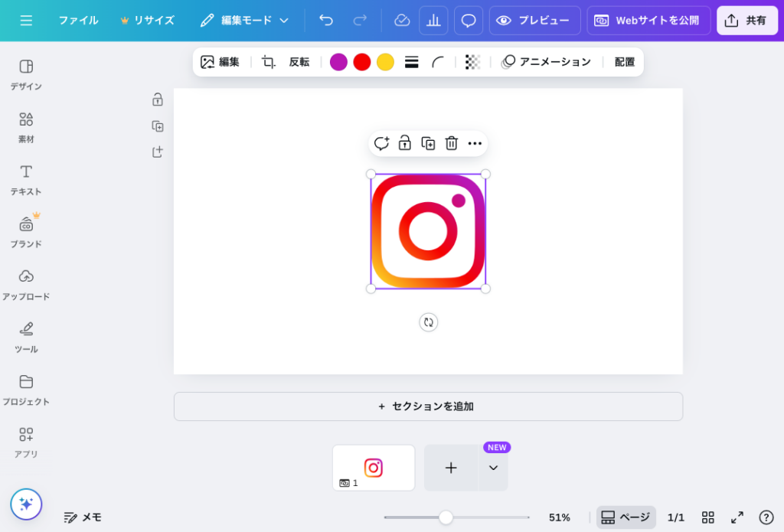Screen dimensions: 784x532
Task: Click the 編集 image edit button
Action: point(220,62)
